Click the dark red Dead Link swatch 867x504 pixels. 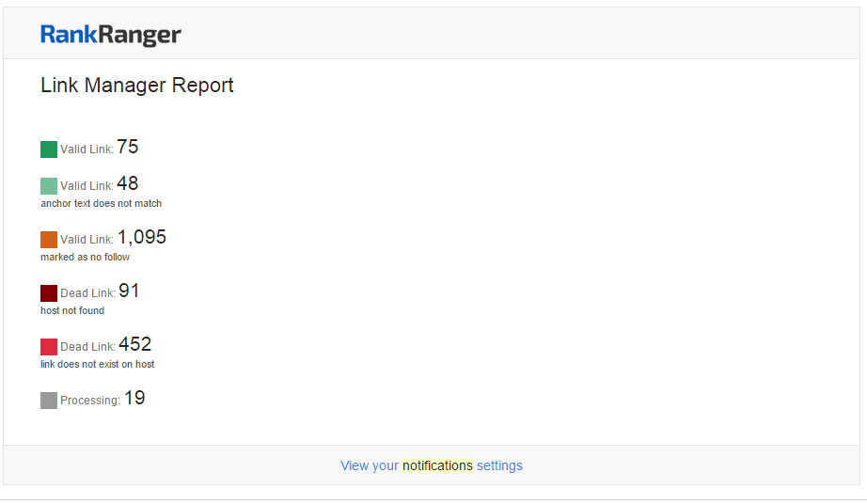[x=49, y=293]
